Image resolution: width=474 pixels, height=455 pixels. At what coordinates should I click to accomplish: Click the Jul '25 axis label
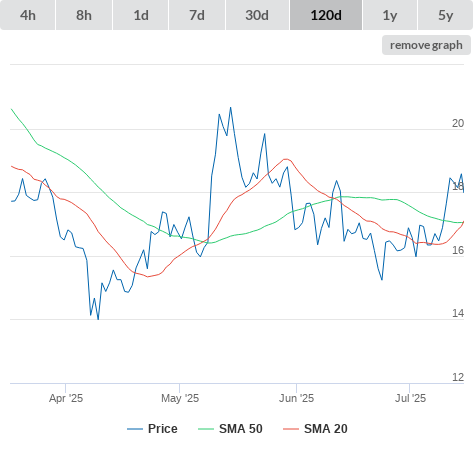[x=410, y=398]
